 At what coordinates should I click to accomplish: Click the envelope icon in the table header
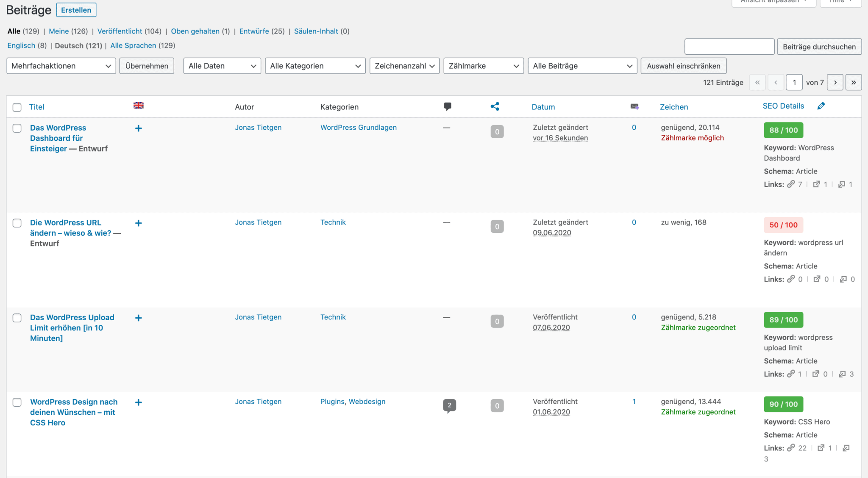[x=634, y=107]
